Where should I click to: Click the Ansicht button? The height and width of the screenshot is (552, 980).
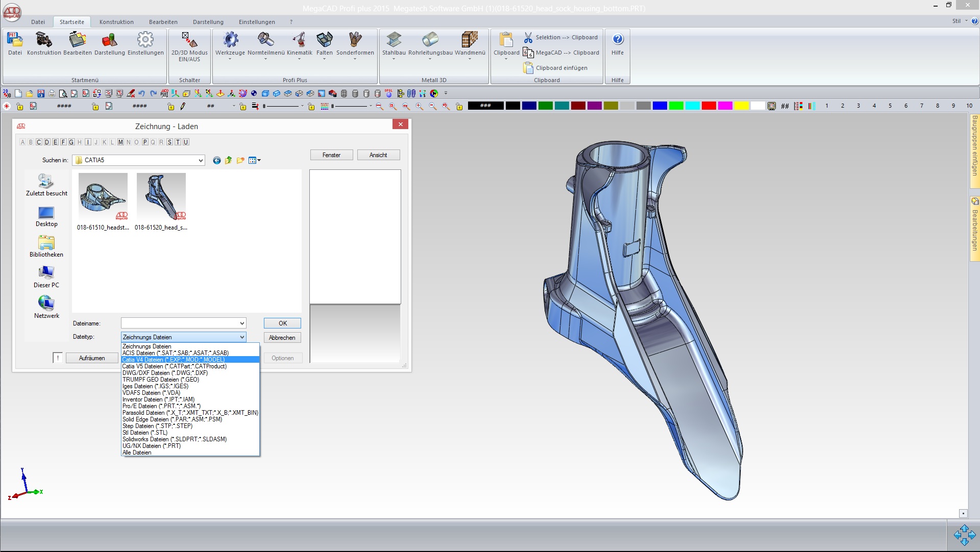tap(378, 155)
